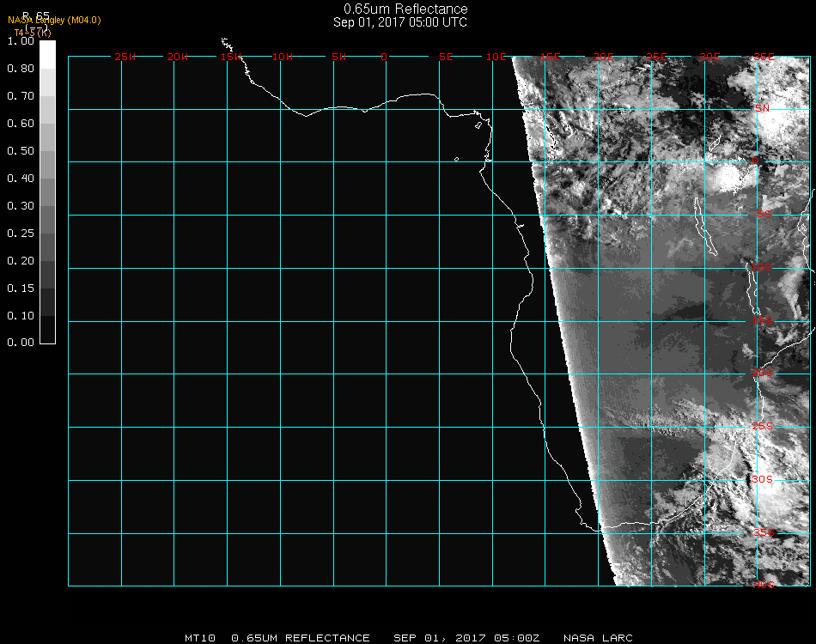Click the 0.40 colorbar value
Screen dimensions: 816x644
point(21,179)
